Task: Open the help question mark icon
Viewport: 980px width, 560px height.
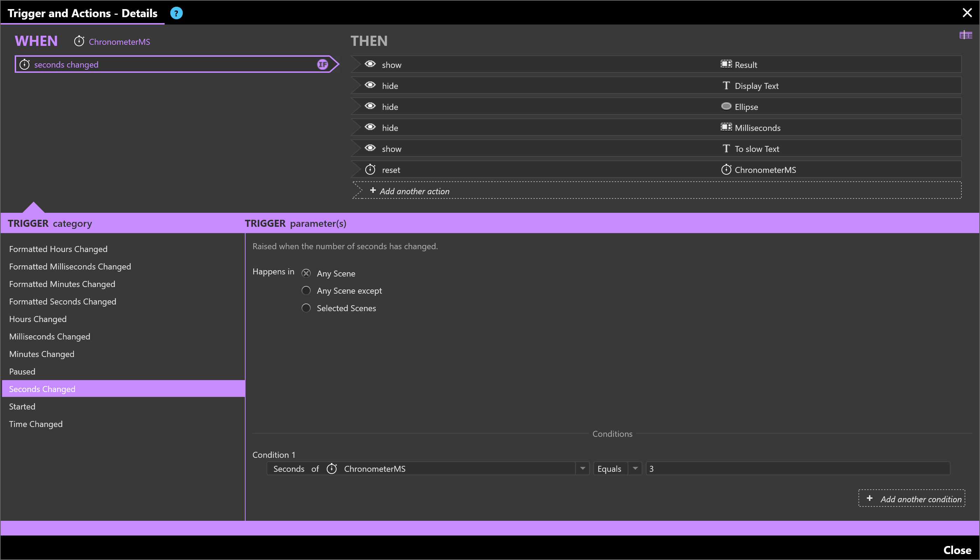Action: (176, 13)
